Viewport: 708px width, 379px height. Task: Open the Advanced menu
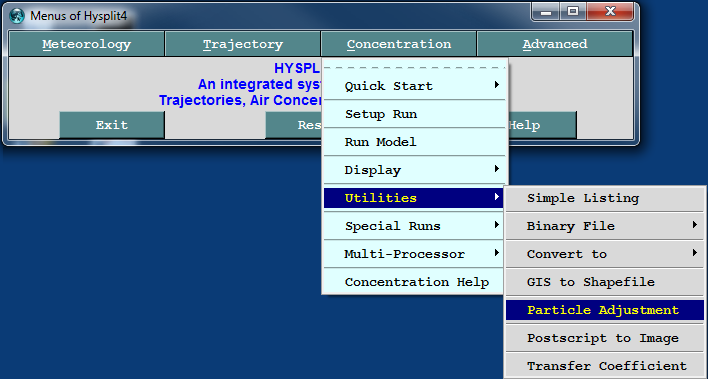[x=555, y=44]
